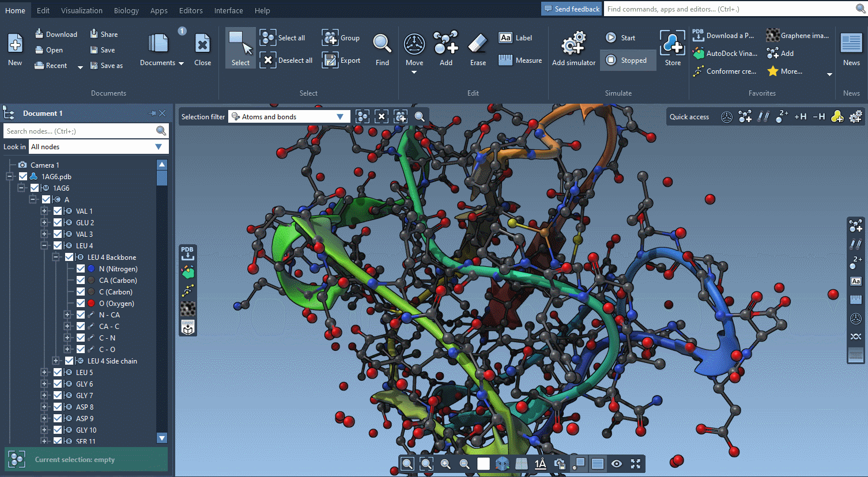Click the search magnifier beside selection filter

(x=420, y=117)
